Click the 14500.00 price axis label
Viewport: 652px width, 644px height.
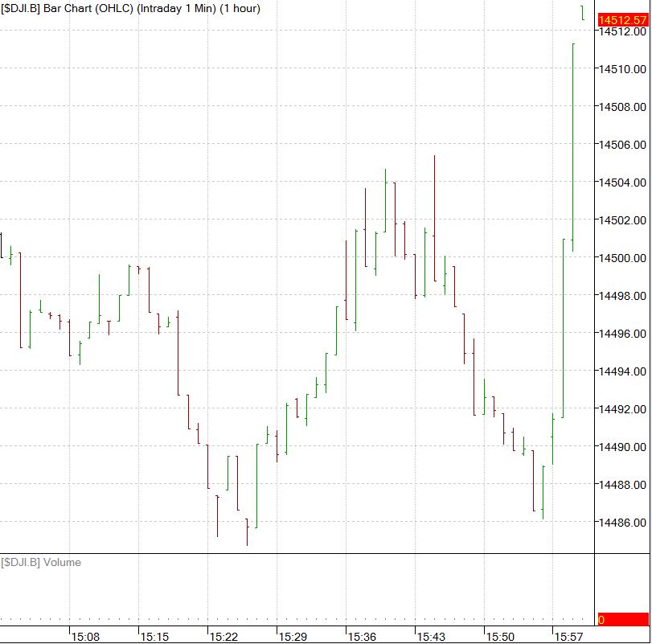621,258
